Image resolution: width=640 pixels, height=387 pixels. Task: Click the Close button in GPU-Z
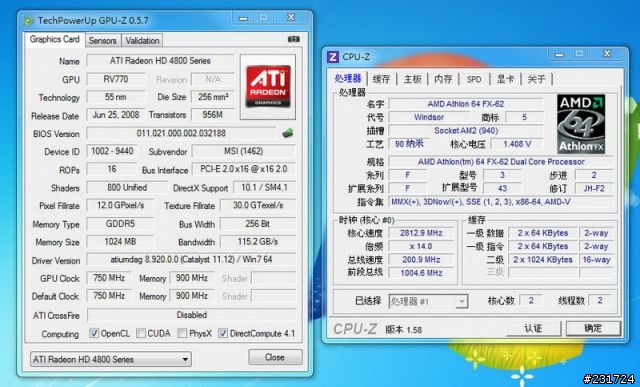pos(275,357)
